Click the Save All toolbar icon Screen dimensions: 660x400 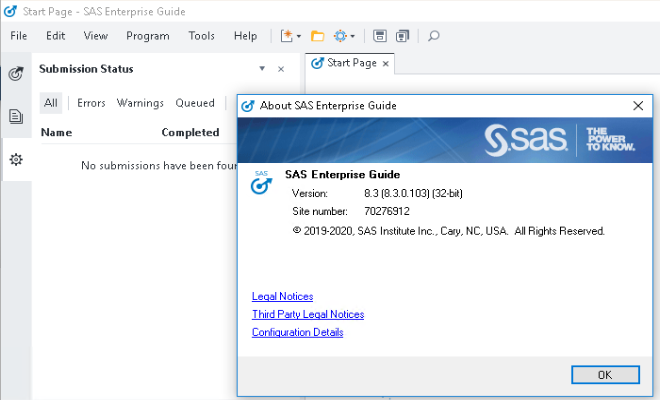tap(402, 36)
